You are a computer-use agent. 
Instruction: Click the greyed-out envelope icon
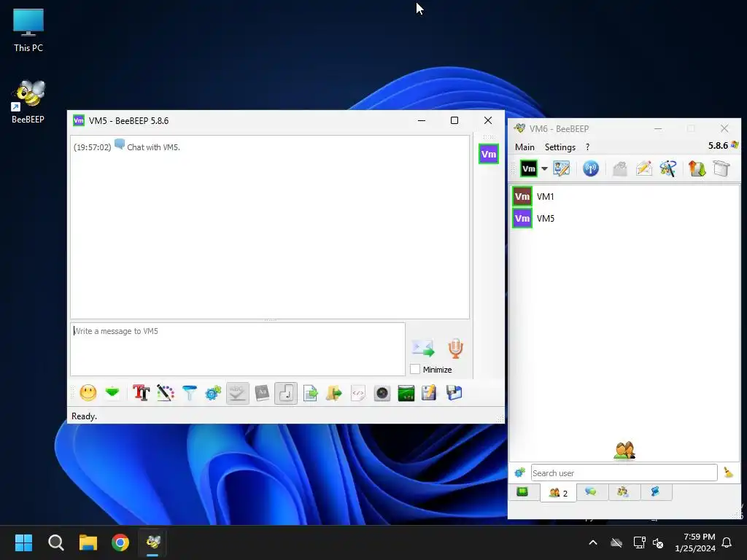619,168
